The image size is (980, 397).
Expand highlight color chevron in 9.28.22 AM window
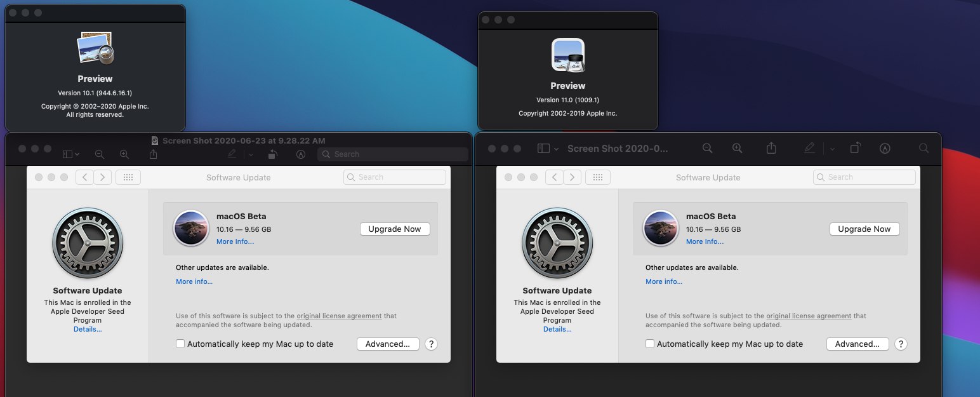(251, 154)
